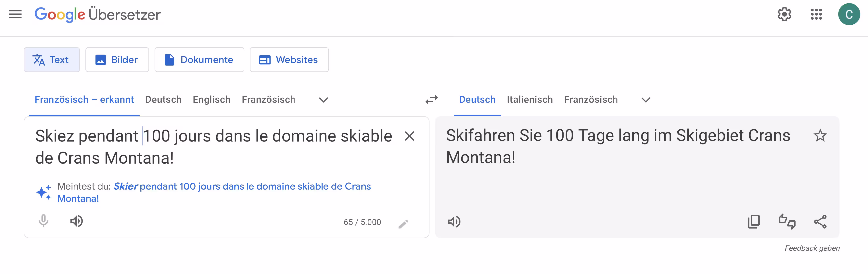Open the settings gear
Screen dimensions: 868x274
tap(784, 15)
